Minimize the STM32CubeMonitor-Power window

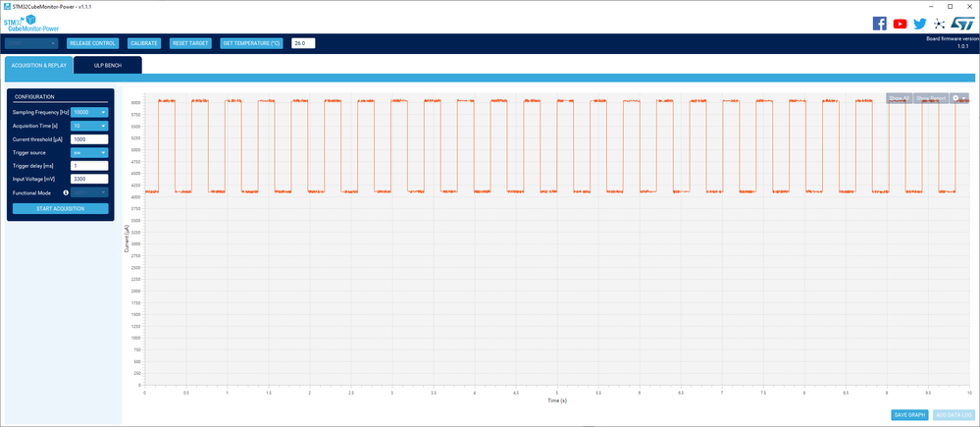[933, 6]
